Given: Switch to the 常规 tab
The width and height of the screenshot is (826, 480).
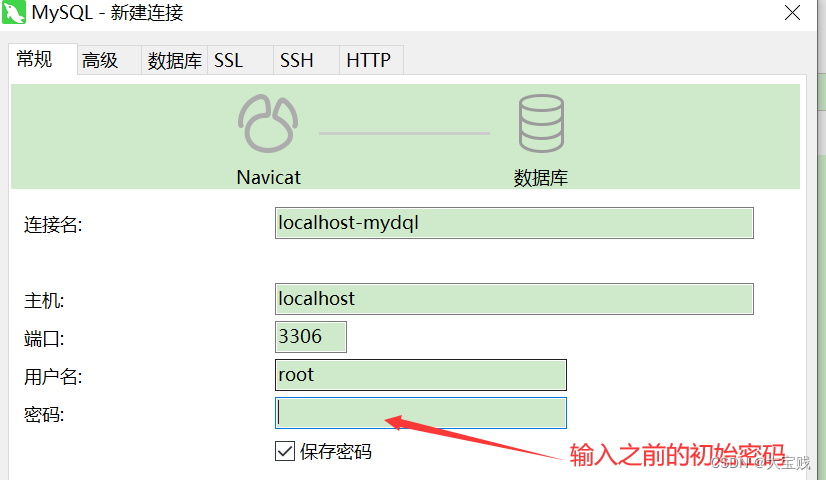Looking at the screenshot, I should 35,60.
